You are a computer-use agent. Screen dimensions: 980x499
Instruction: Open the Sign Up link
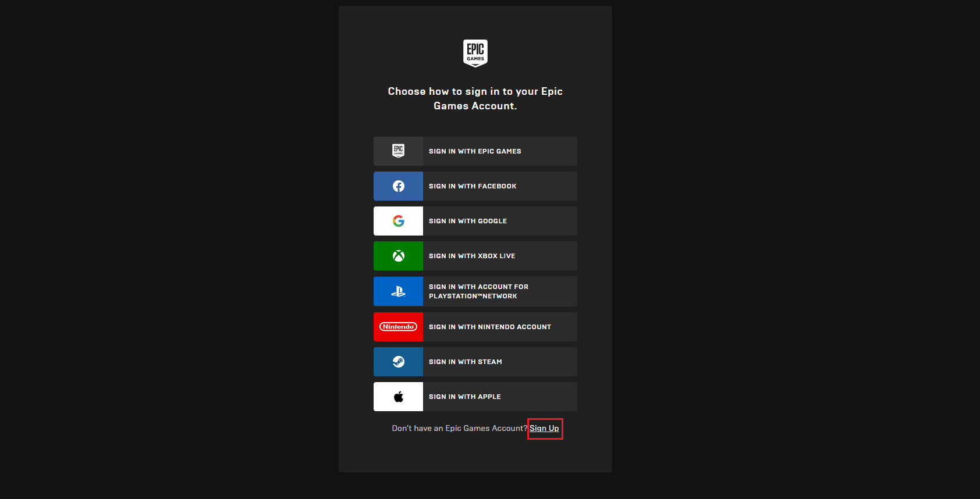click(x=544, y=429)
